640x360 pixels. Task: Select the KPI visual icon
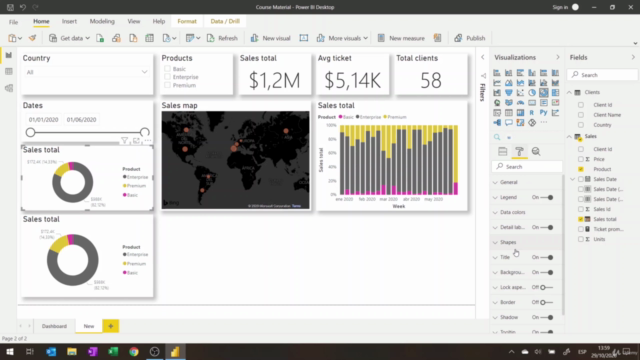(x=556, y=103)
